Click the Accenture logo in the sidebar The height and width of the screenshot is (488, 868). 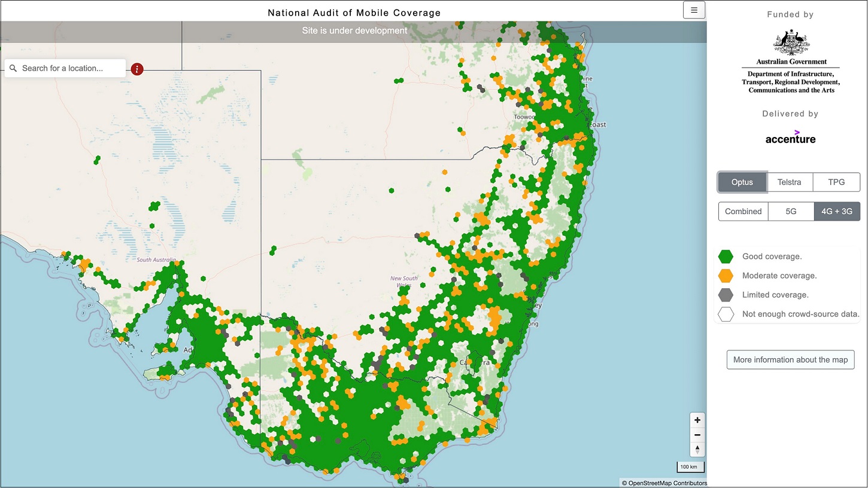(790, 138)
